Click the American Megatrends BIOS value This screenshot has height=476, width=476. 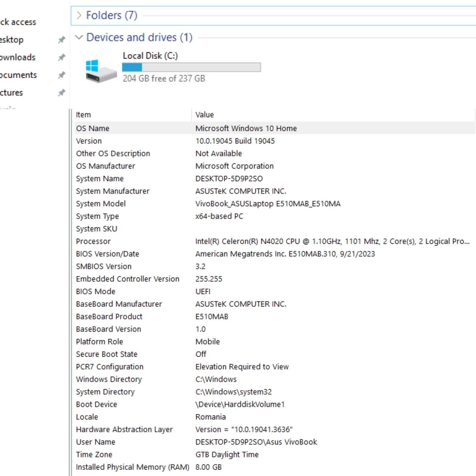coord(285,254)
